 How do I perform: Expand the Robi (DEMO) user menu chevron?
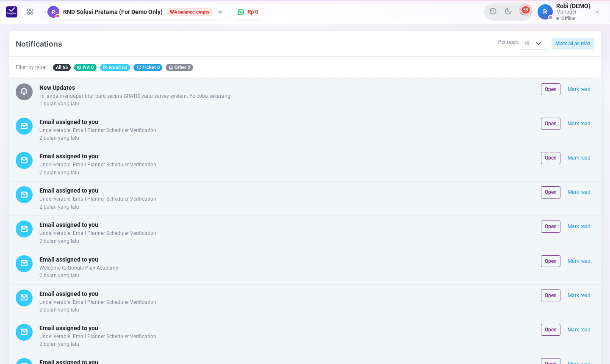[x=597, y=12]
